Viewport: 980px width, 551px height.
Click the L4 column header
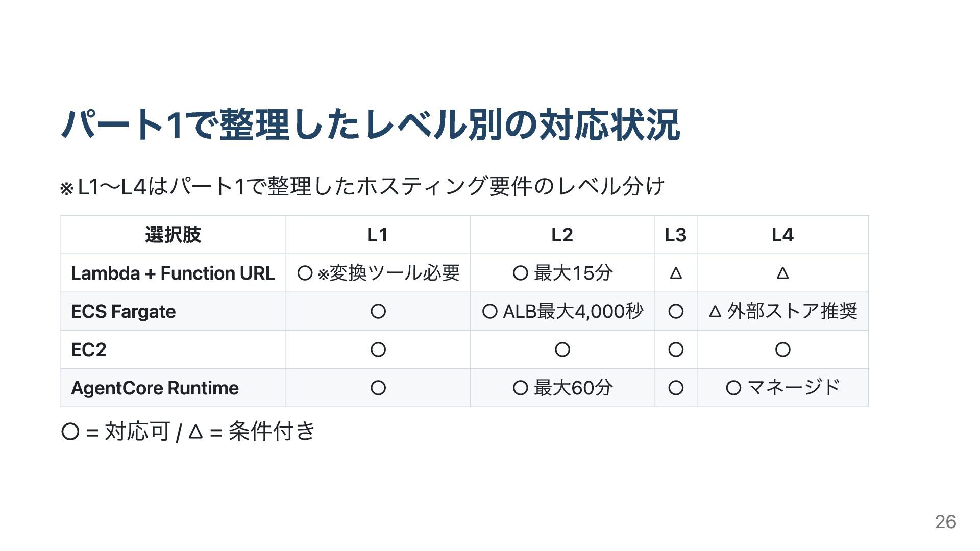point(782,235)
